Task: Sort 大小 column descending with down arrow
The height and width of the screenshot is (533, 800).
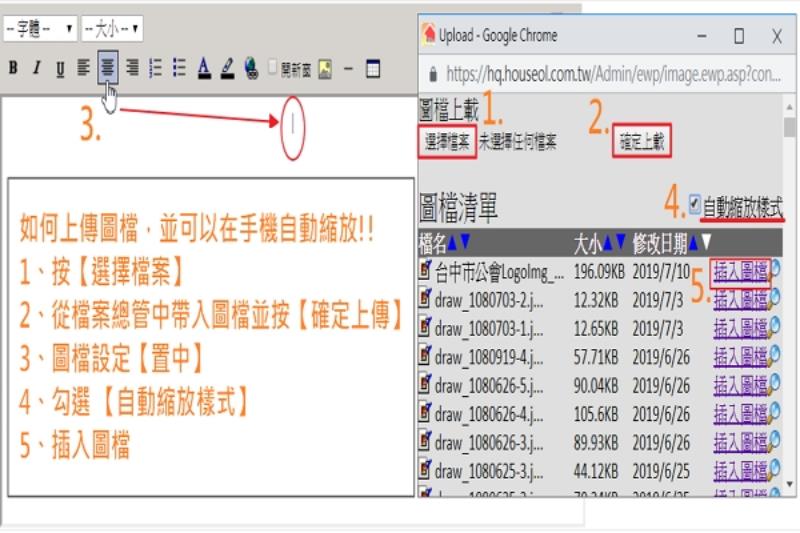Action: [x=621, y=242]
